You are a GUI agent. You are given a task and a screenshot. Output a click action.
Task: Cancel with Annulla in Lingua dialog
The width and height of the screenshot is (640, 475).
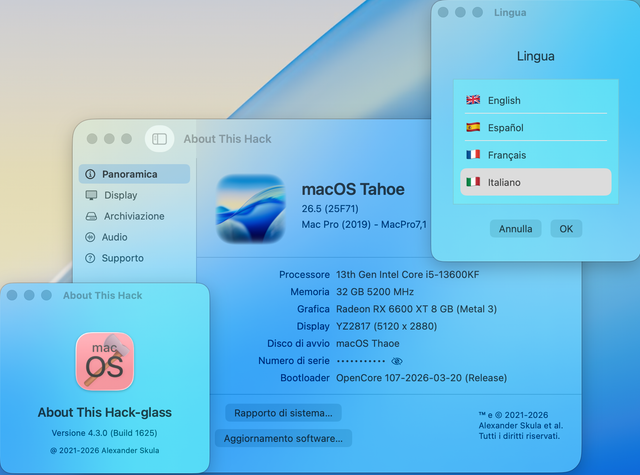pyautogui.click(x=516, y=229)
